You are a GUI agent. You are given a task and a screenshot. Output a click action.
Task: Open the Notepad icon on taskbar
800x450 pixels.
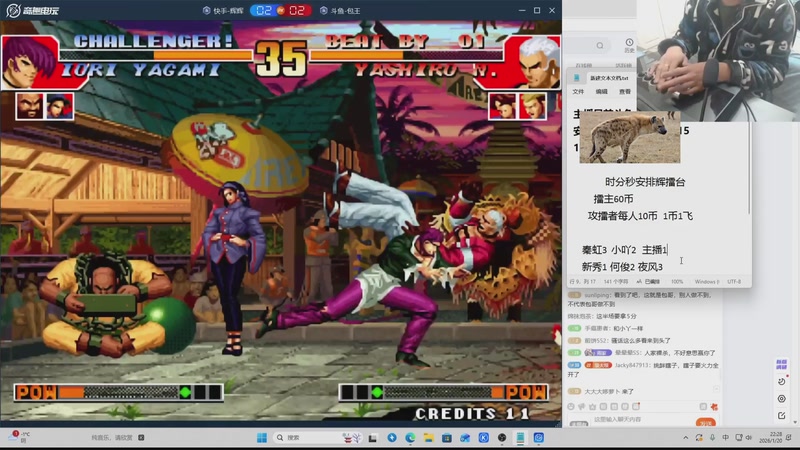520,438
